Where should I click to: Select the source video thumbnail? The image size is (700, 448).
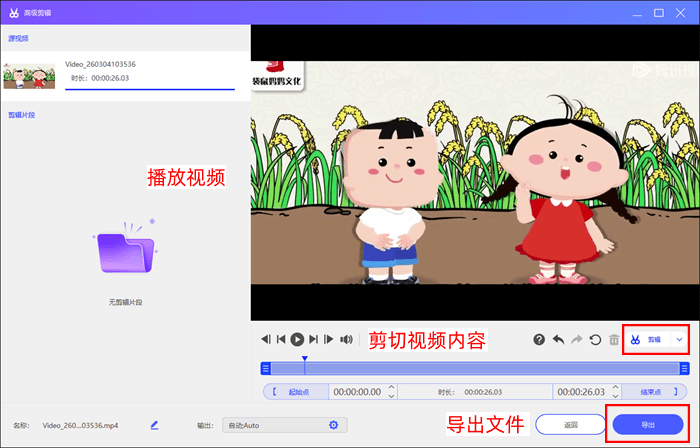(29, 76)
